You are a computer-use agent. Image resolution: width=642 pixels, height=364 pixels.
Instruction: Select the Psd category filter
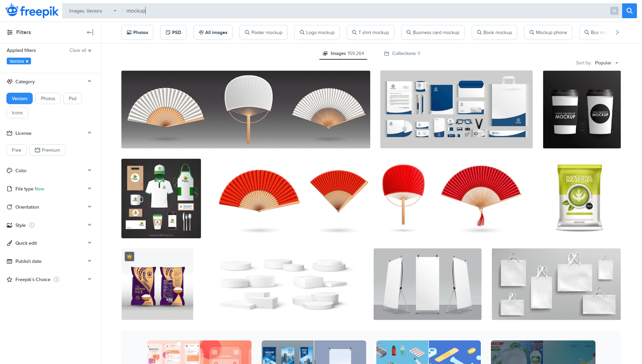pyautogui.click(x=72, y=98)
